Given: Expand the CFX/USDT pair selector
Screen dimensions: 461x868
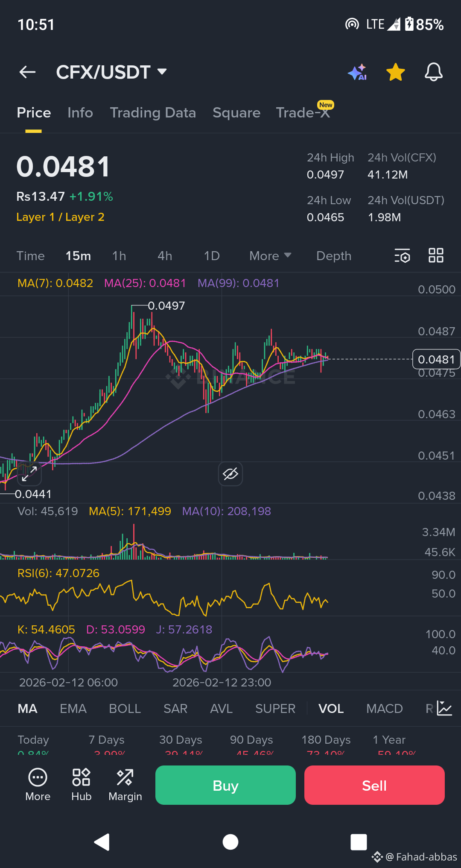Looking at the screenshot, I should click(x=111, y=72).
